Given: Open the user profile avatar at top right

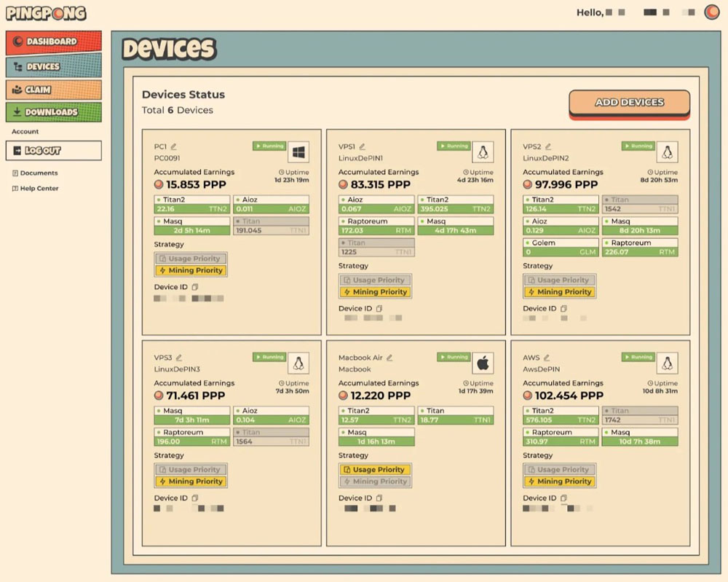Looking at the screenshot, I should point(711,12).
